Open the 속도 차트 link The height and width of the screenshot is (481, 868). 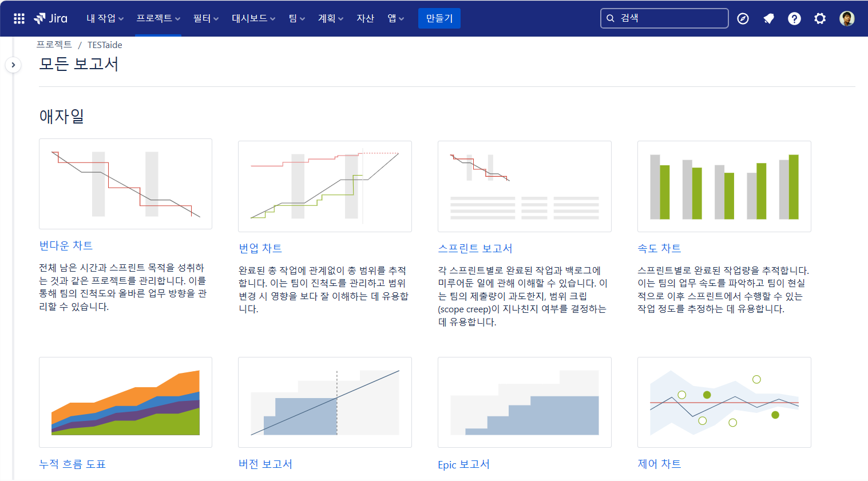pyautogui.click(x=659, y=248)
